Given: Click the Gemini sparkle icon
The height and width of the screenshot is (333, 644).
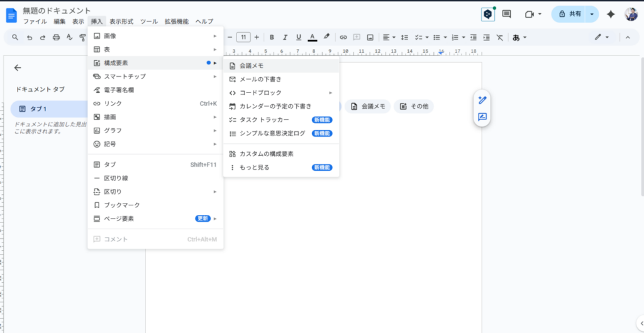Looking at the screenshot, I should click(x=610, y=14).
